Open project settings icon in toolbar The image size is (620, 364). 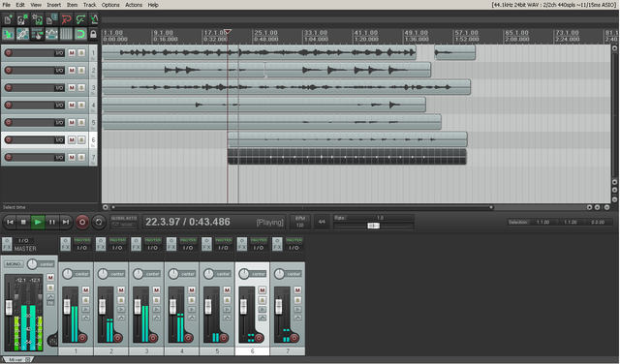pyautogui.click(x=51, y=19)
